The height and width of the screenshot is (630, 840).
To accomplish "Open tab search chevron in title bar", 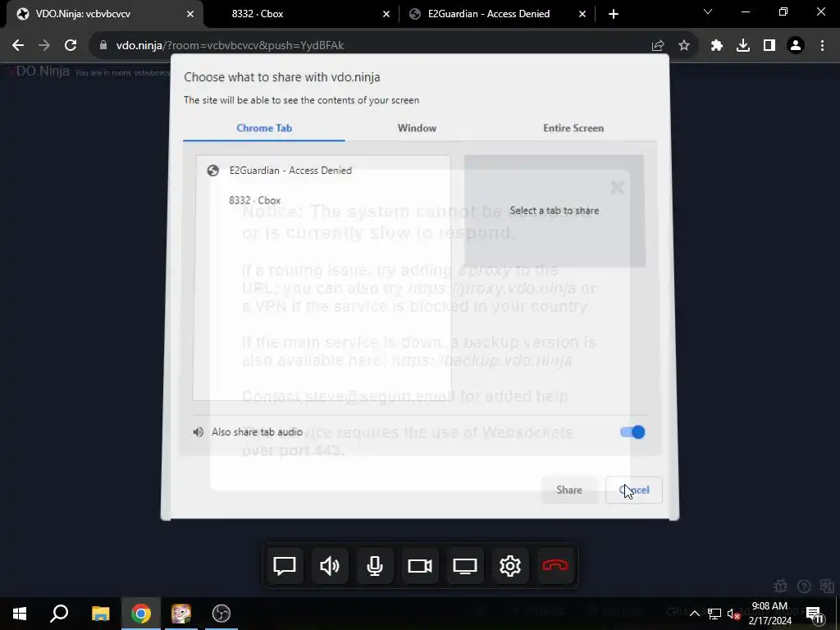I will point(708,11).
